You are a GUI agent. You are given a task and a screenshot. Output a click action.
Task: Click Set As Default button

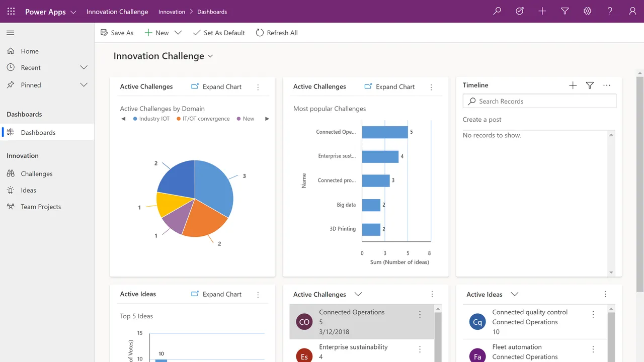219,33
